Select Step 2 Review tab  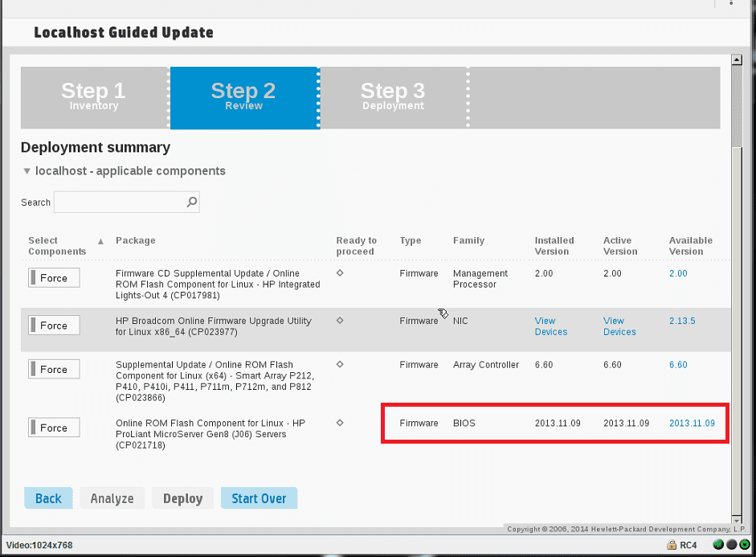click(x=244, y=97)
